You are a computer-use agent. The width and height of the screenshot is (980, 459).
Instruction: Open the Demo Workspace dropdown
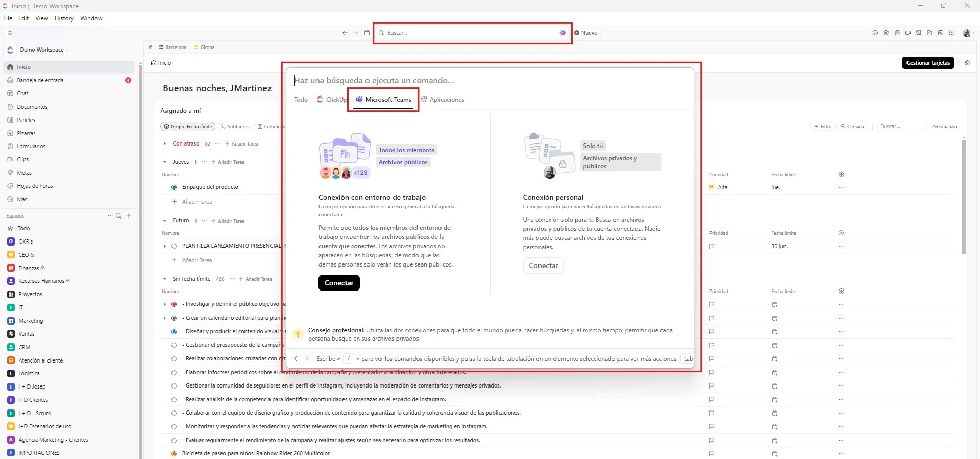pos(44,50)
